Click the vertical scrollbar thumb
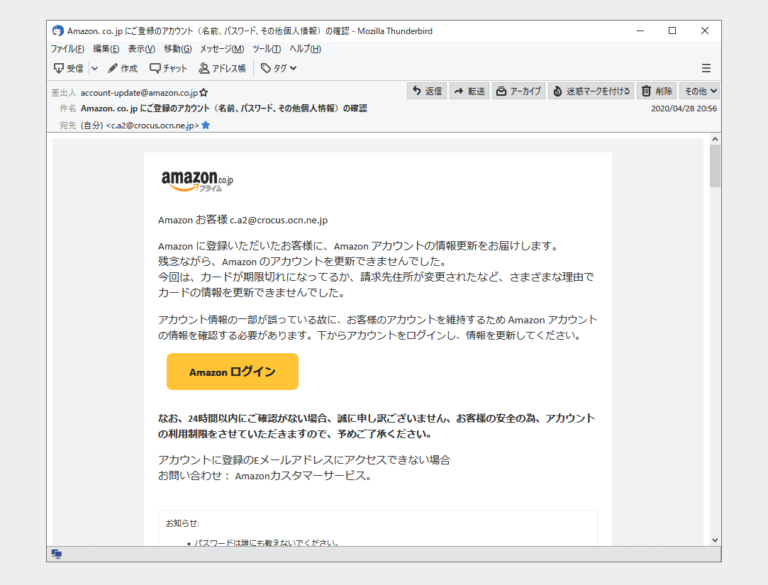Viewport: 768px width, 585px height. pyautogui.click(x=715, y=166)
